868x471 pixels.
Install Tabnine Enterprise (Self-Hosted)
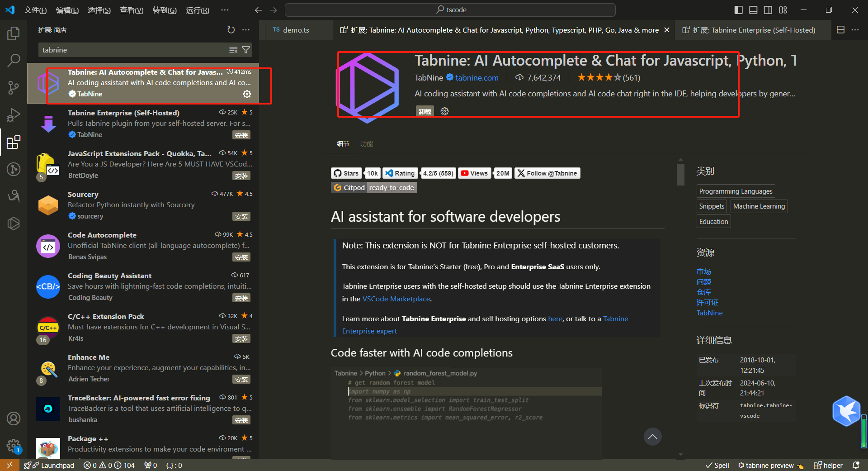pyautogui.click(x=241, y=135)
